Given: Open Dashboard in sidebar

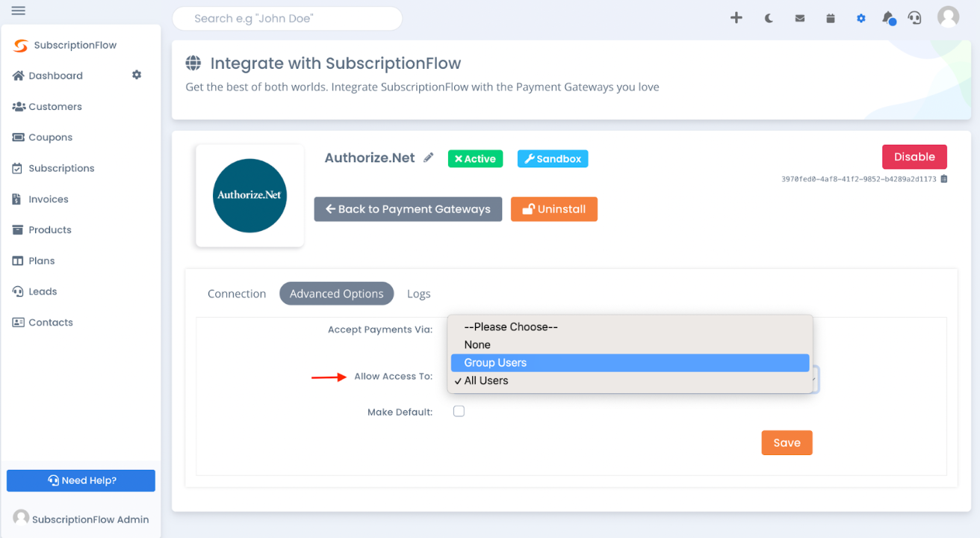Looking at the screenshot, I should click(48, 75).
